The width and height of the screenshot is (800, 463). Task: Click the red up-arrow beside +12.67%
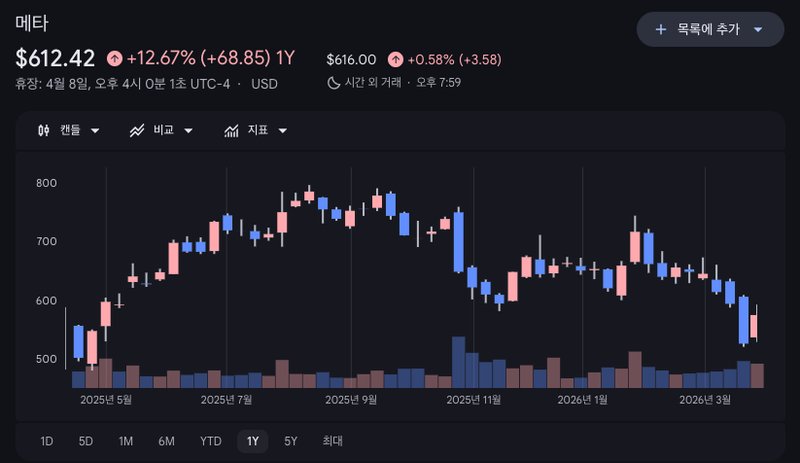[115, 59]
